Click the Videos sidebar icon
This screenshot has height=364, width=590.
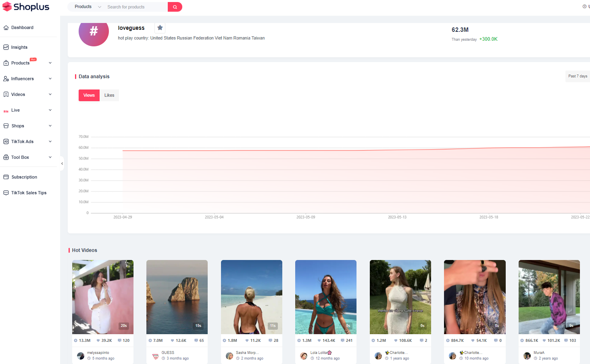click(x=6, y=94)
